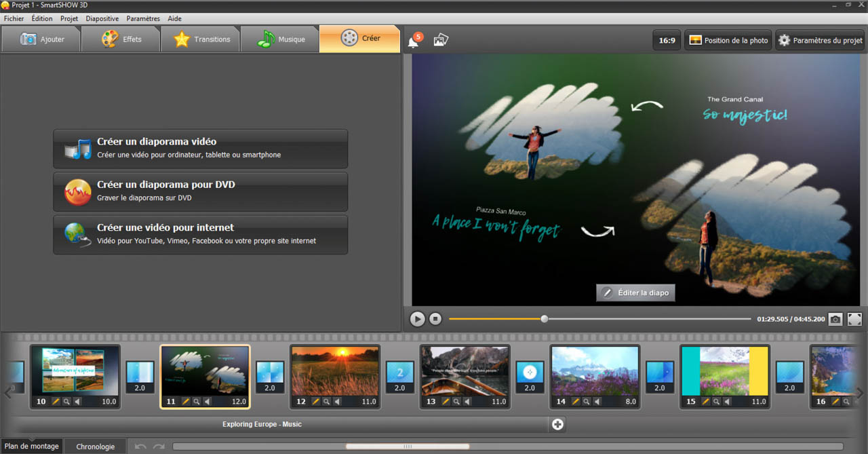Click the pencil edit icon on slide 15

pyautogui.click(x=707, y=402)
